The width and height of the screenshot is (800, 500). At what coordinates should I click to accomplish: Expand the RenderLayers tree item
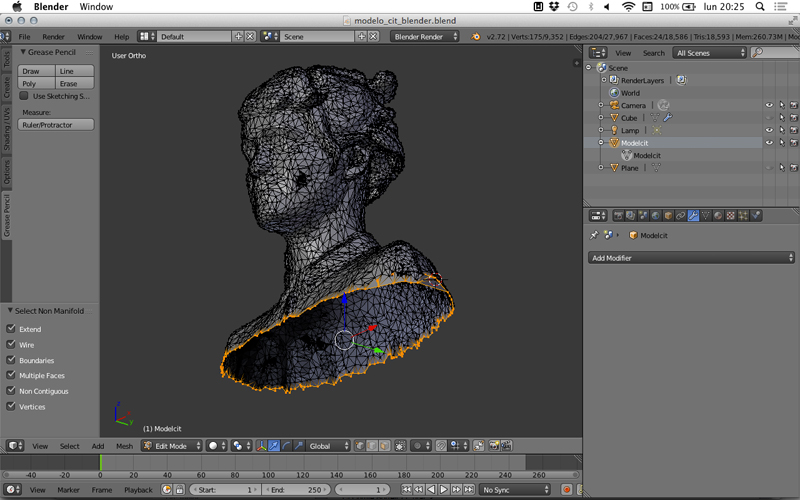tap(604, 80)
